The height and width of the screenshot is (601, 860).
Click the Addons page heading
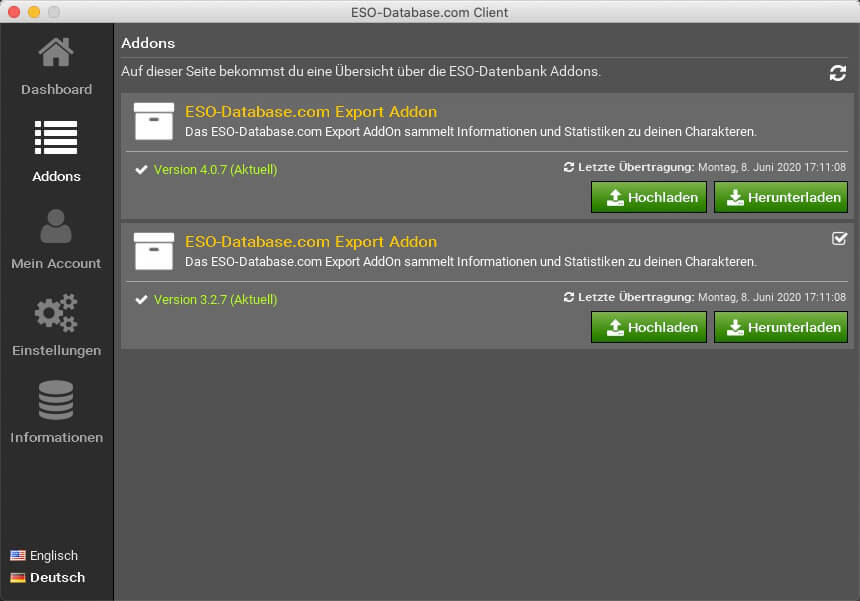148,43
